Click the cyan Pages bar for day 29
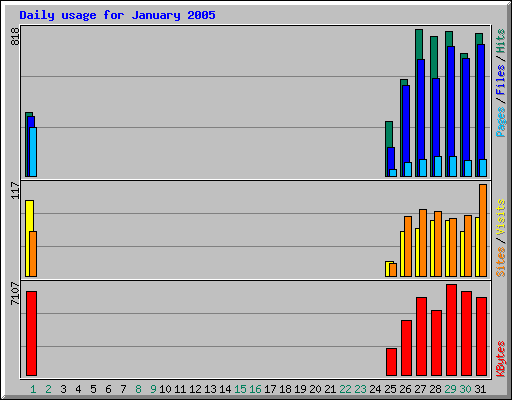This screenshot has height=400, width=512. [453, 166]
